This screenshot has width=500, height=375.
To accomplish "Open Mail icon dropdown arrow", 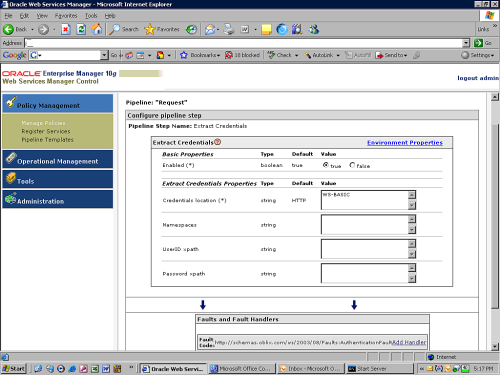I will coord(218,30).
